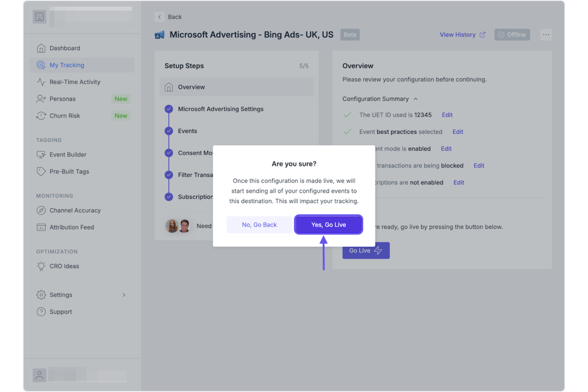Viewport: 588px width, 392px height.
Task: Click the CRO Ideas lightbulb icon
Action: [x=41, y=266]
